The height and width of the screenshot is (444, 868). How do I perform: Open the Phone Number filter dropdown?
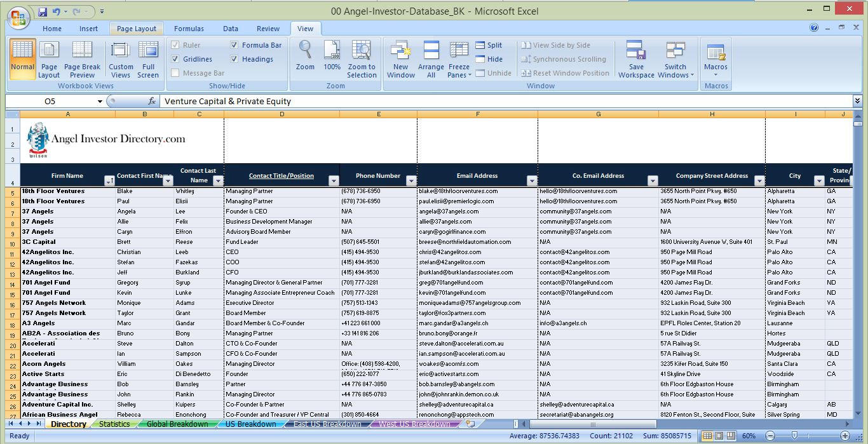[410, 181]
